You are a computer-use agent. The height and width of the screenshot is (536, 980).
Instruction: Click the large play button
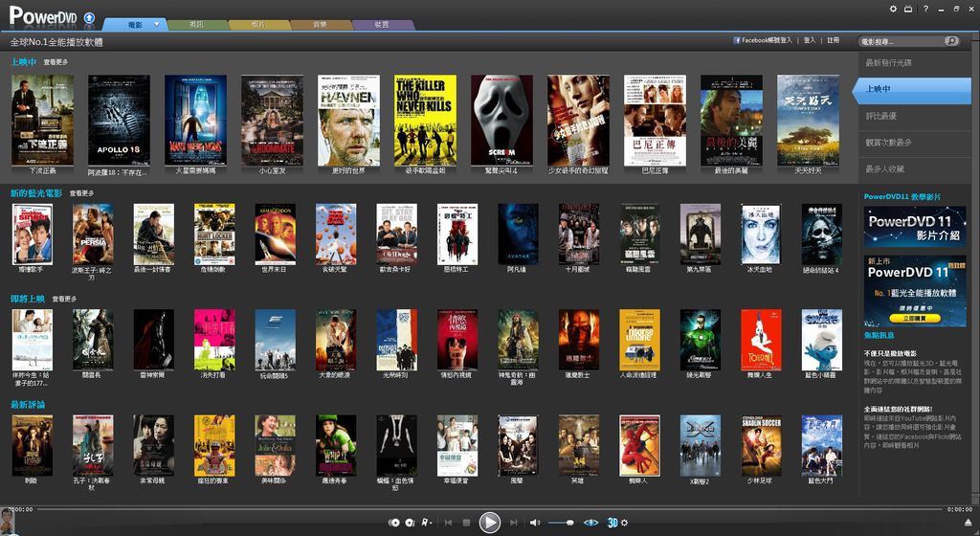[489, 523]
